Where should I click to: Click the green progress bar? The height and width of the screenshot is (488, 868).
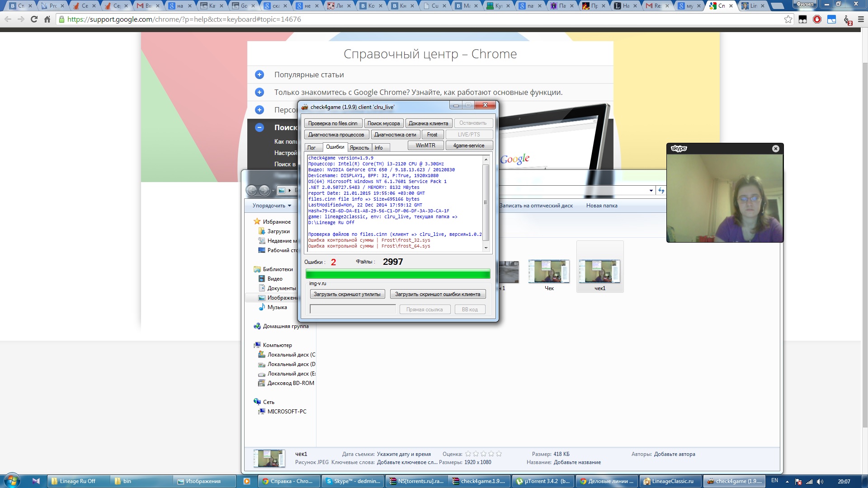(398, 274)
